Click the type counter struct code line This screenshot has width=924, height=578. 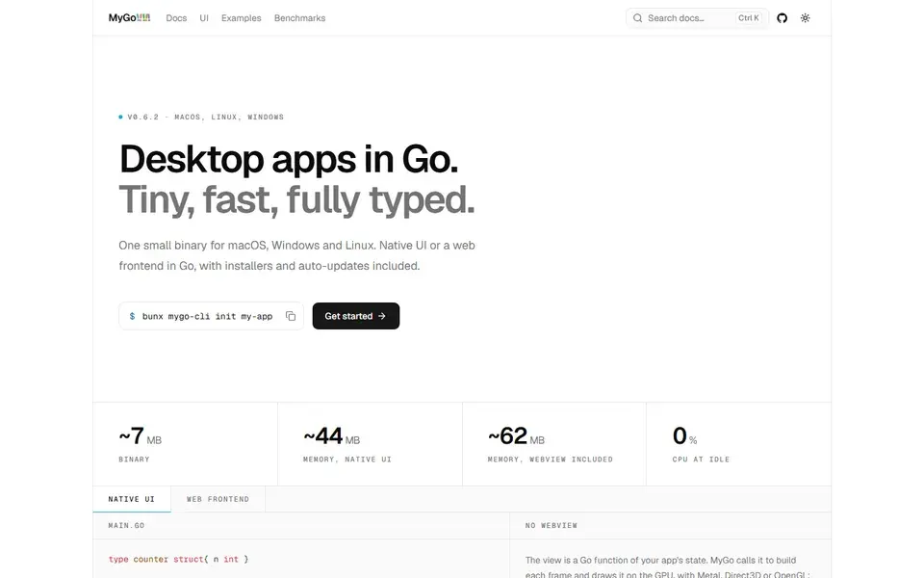[x=178, y=559]
